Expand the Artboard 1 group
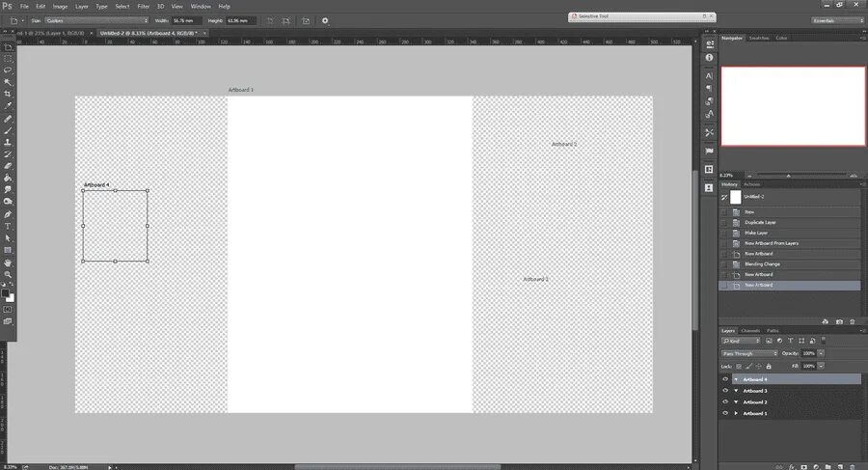868x470 pixels. click(736, 413)
